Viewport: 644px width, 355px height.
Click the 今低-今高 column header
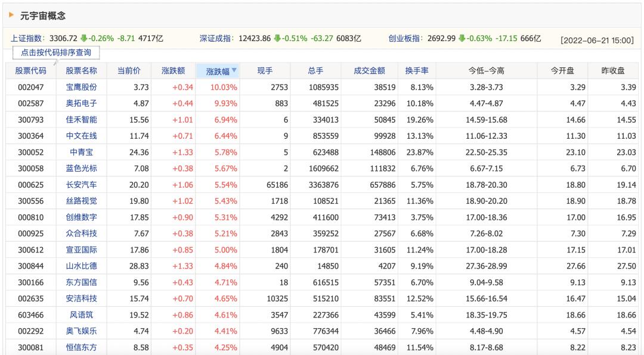pyautogui.click(x=487, y=71)
